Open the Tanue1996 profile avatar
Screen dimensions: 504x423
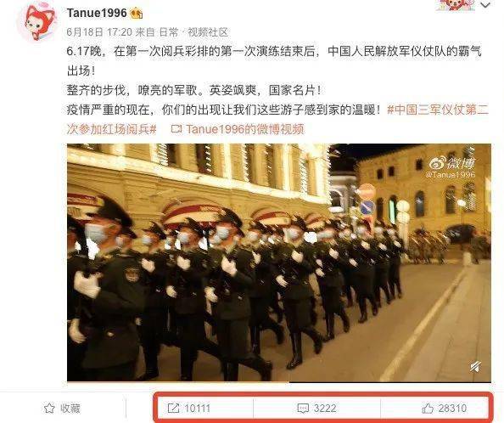point(37,22)
